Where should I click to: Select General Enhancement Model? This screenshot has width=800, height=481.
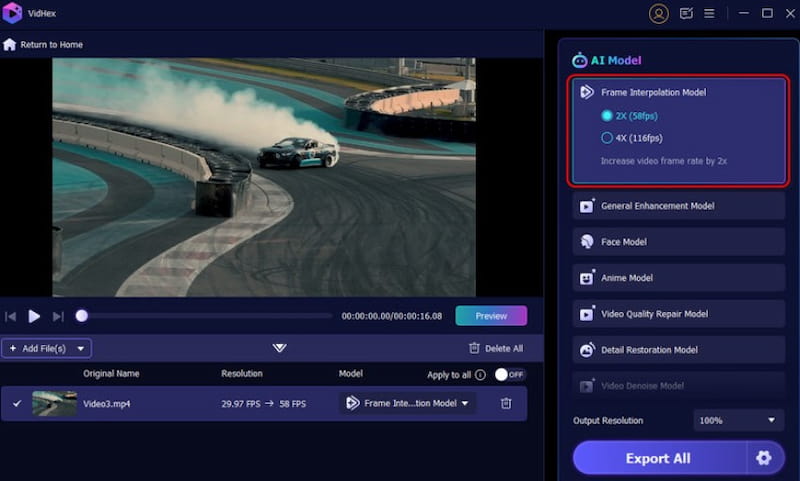679,206
